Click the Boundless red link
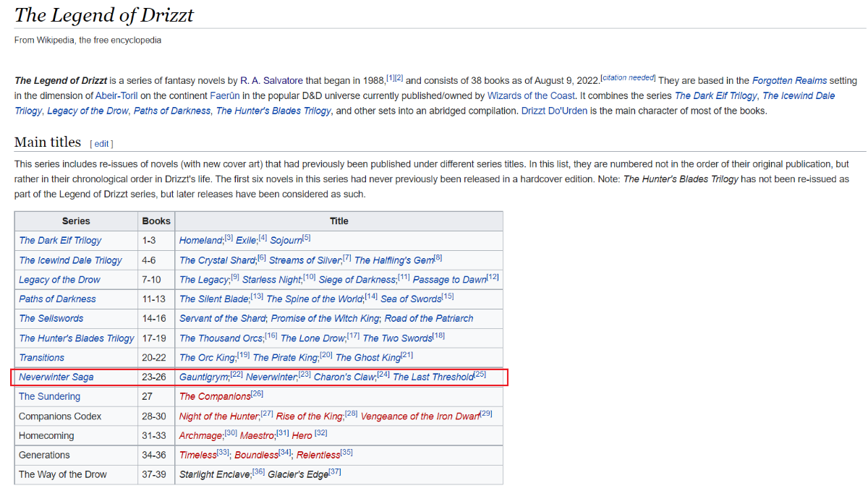 (x=257, y=455)
